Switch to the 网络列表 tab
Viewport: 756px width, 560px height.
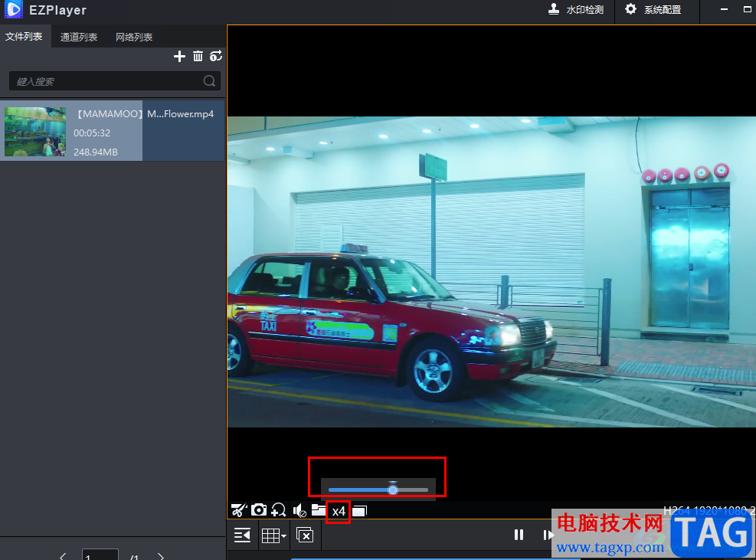click(x=134, y=37)
